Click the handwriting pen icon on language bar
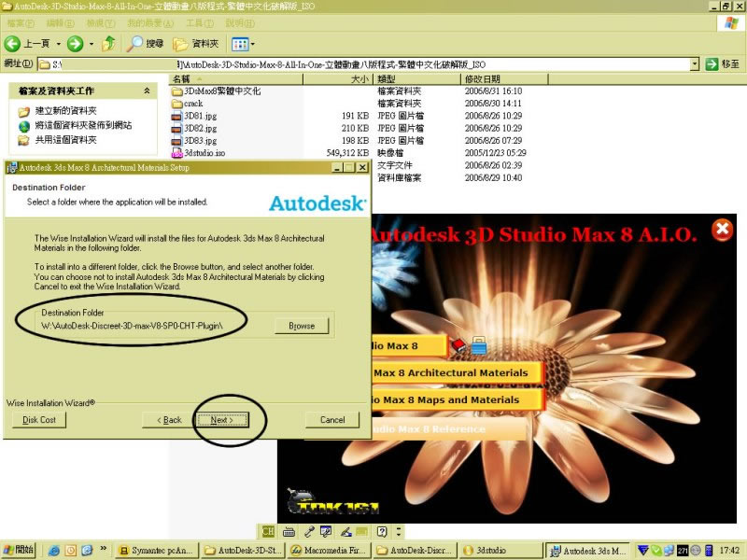Image resolution: width=747 pixels, height=560 pixels. [x=346, y=531]
